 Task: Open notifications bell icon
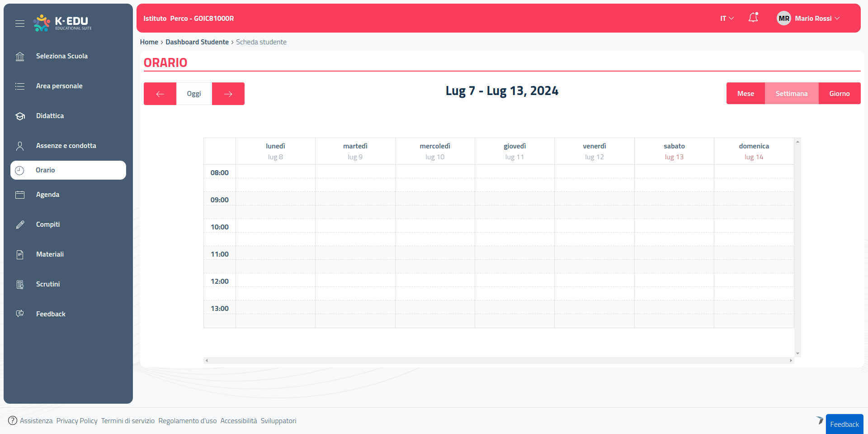(753, 18)
